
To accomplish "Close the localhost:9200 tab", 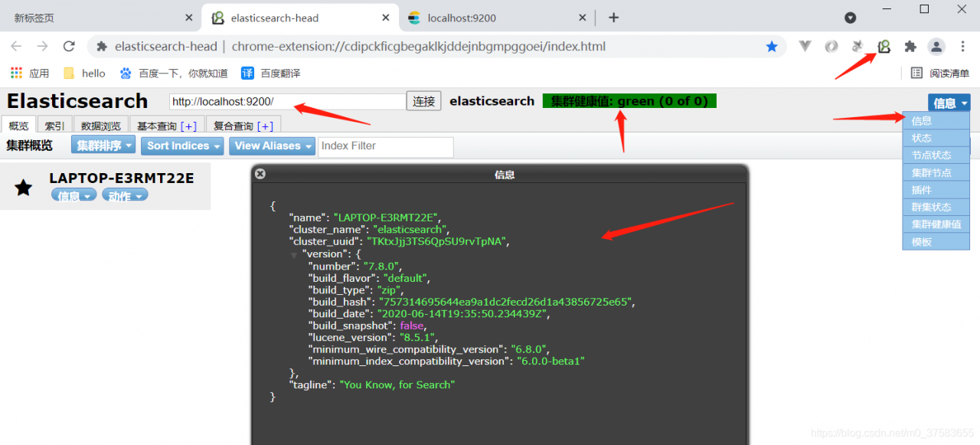I will (583, 18).
